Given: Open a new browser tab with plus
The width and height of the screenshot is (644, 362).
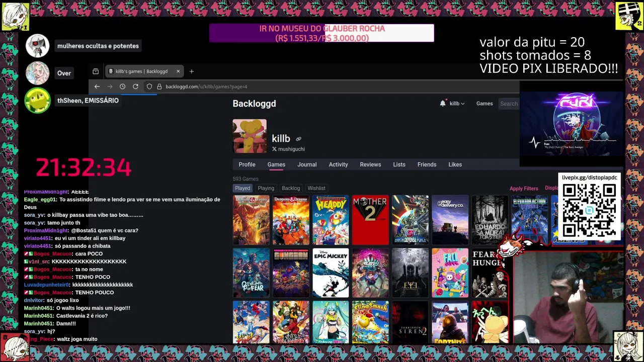Looking at the screenshot, I should [x=192, y=71].
